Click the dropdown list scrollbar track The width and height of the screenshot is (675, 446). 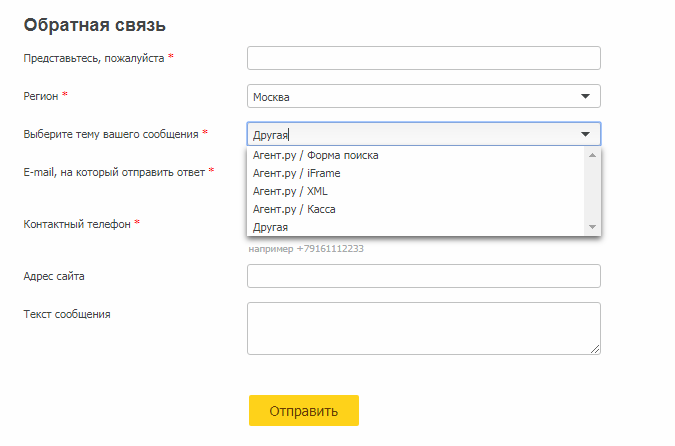[x=592, y=191]
